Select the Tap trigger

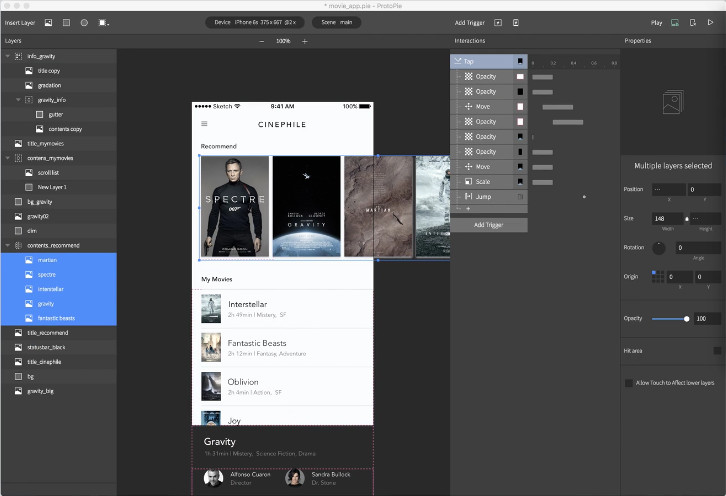click(489, 61)
